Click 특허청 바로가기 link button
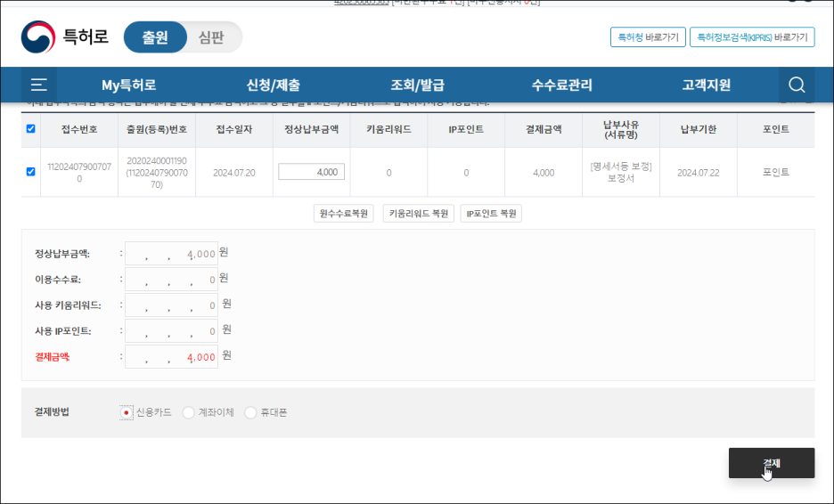834x504 pixels. [x=648, y=37]
